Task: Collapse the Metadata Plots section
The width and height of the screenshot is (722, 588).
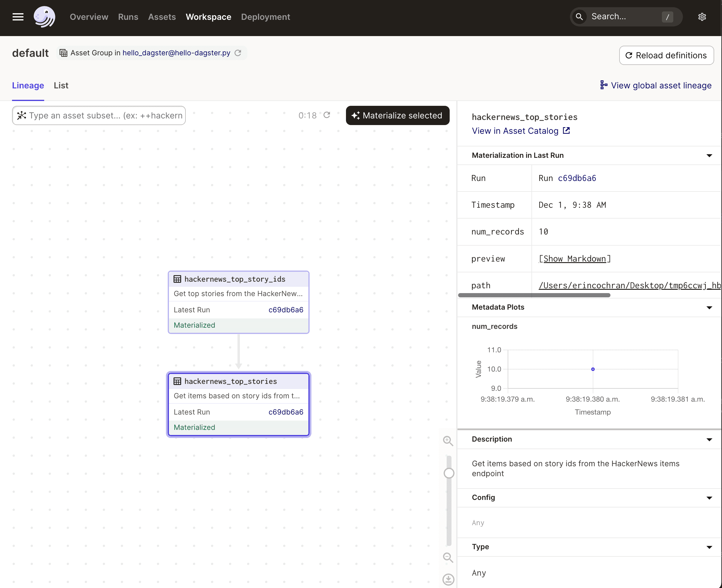Action: (709, 307)
